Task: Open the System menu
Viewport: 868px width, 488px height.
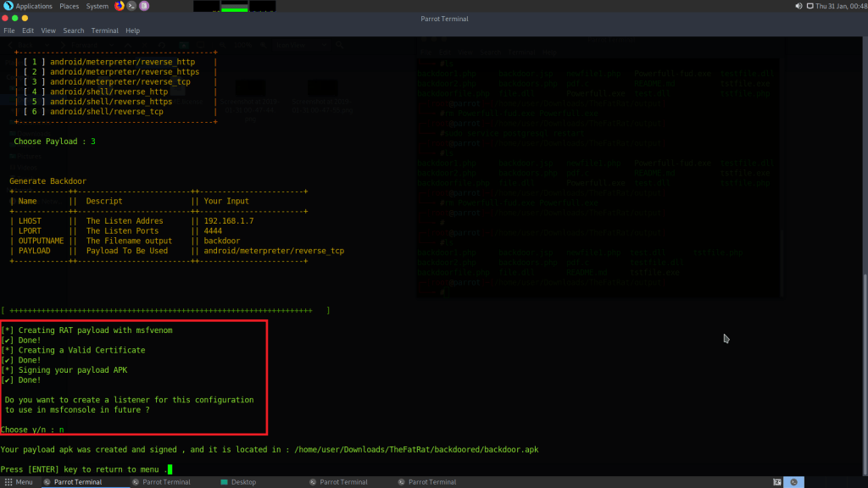Action: pyautogui.click(x=97, y=6)
